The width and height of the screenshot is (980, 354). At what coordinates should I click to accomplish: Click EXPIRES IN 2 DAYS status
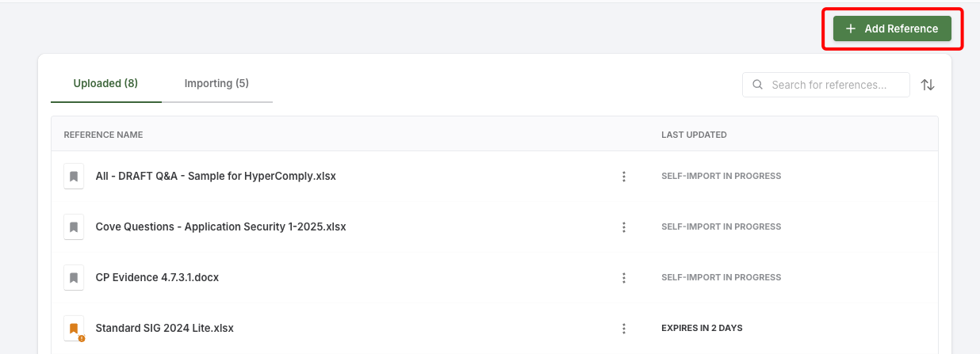tap(702, 328)
